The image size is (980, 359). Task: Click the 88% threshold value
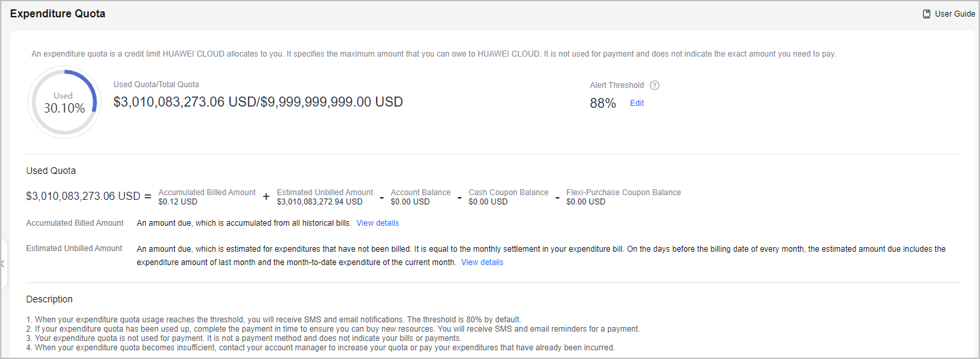click(603, 104)
